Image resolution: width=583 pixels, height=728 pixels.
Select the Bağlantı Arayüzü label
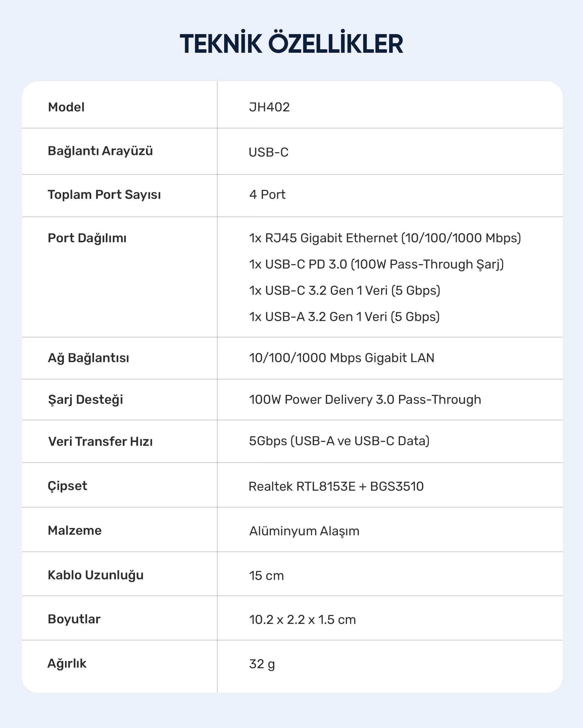point(100,151)
